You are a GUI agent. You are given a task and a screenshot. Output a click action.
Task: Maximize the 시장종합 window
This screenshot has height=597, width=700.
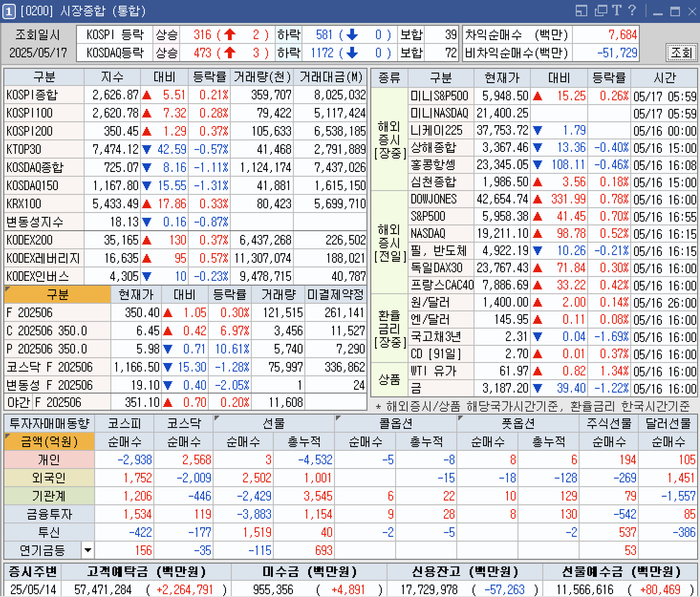(x=675, y=11)
